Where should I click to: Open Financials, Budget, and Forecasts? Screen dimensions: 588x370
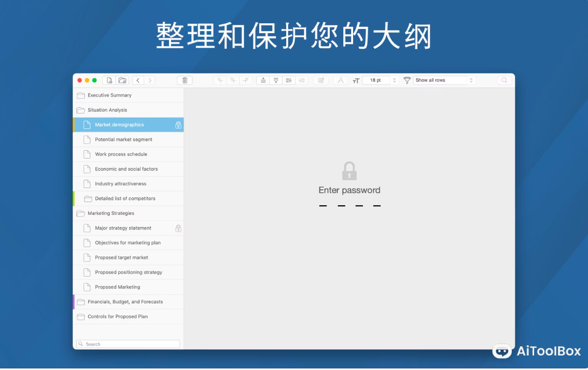[125, 302]
